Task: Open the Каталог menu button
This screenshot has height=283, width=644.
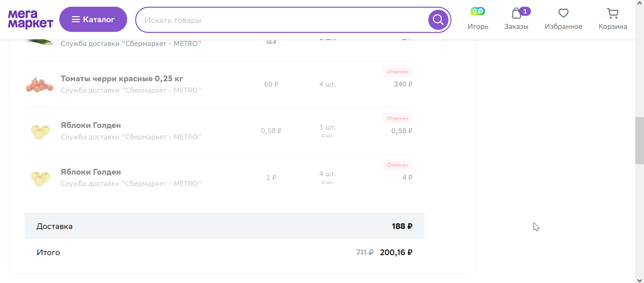Action: tap(93, 19)
